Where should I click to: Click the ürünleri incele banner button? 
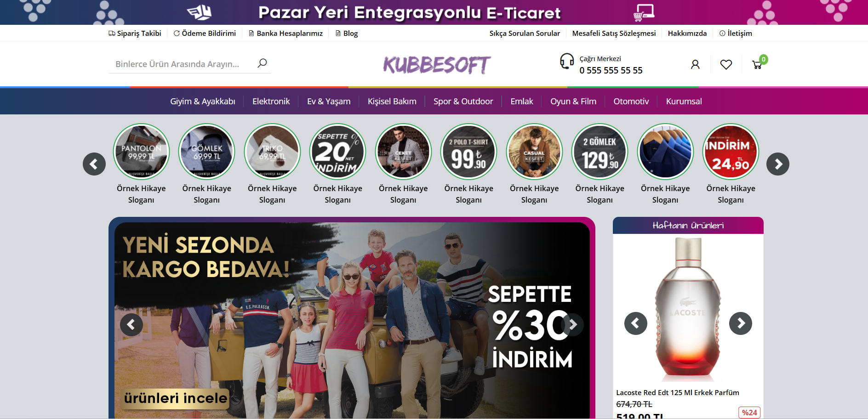[175, 398]
